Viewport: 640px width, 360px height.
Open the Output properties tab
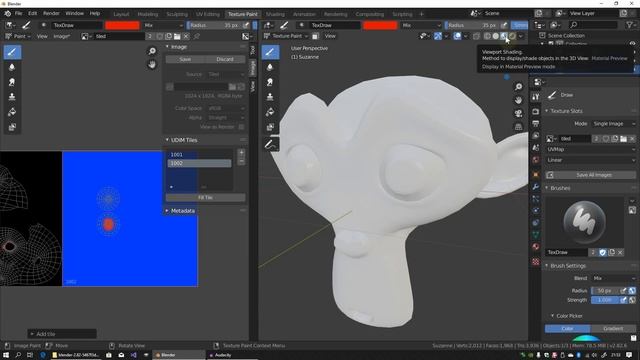[536, 124]
